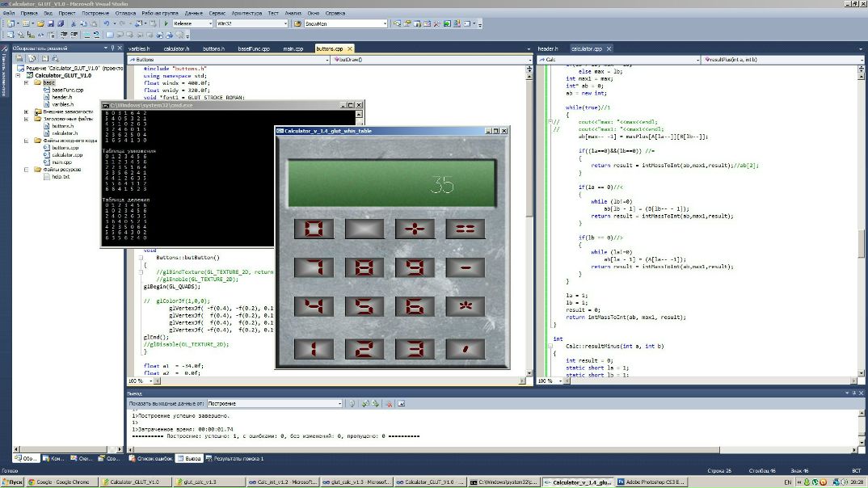Image resolution: width=868 pixels, height=488 pixels.
Task: Click the Cut scissors icon in toolbar
Action: [73, 23]
